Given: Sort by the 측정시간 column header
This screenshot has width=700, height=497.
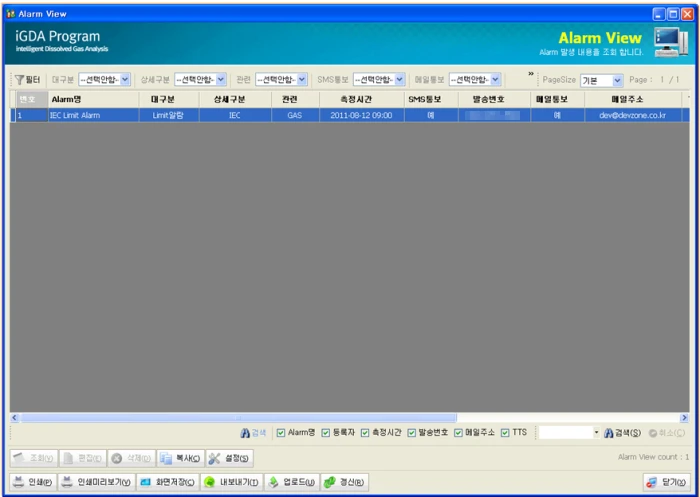Looking at the screenshot, I should [362, 99].
